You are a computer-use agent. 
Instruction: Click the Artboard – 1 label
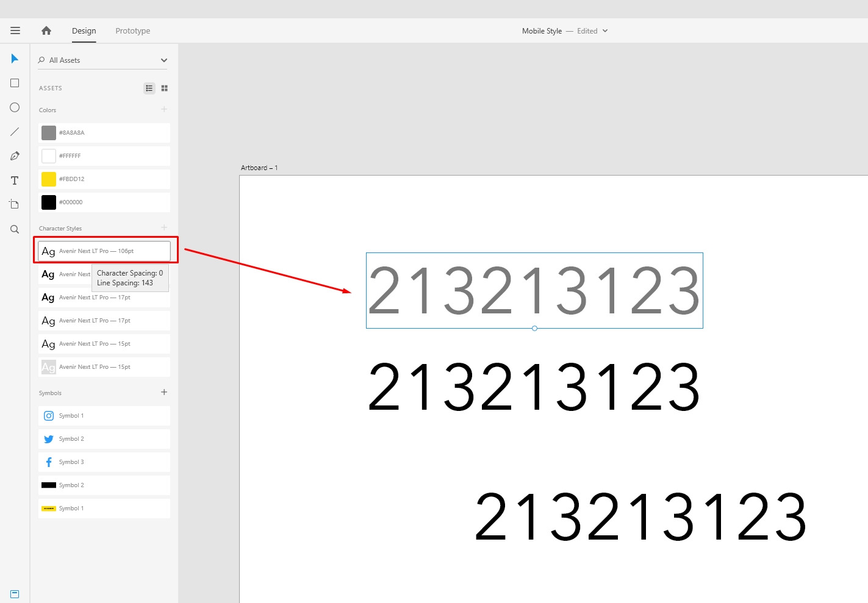(259, 168)
